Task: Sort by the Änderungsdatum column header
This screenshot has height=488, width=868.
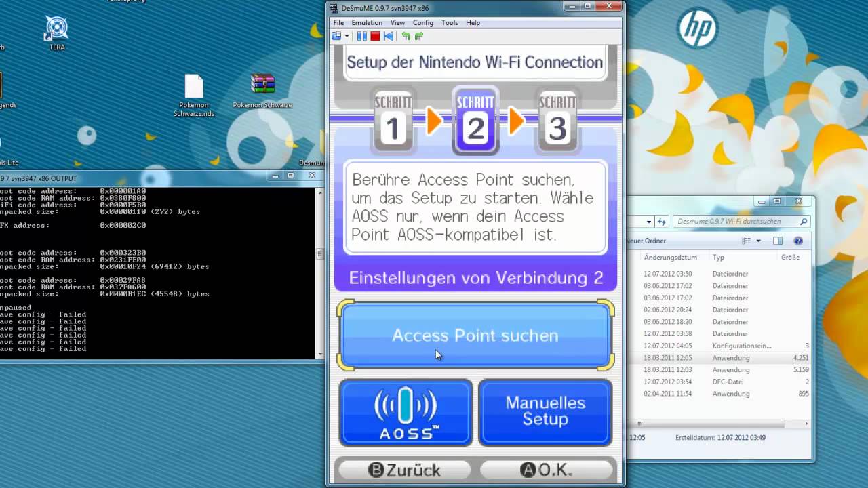Action: [670, 258]
